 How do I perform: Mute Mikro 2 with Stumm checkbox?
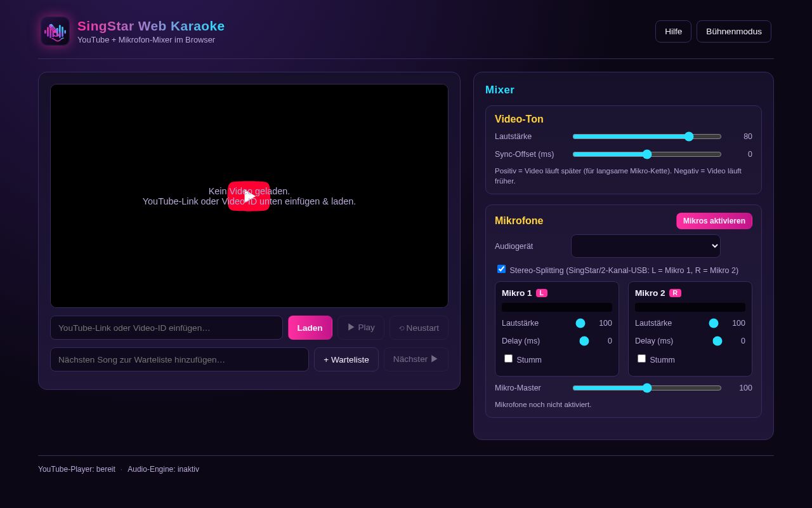coord(641,359)
